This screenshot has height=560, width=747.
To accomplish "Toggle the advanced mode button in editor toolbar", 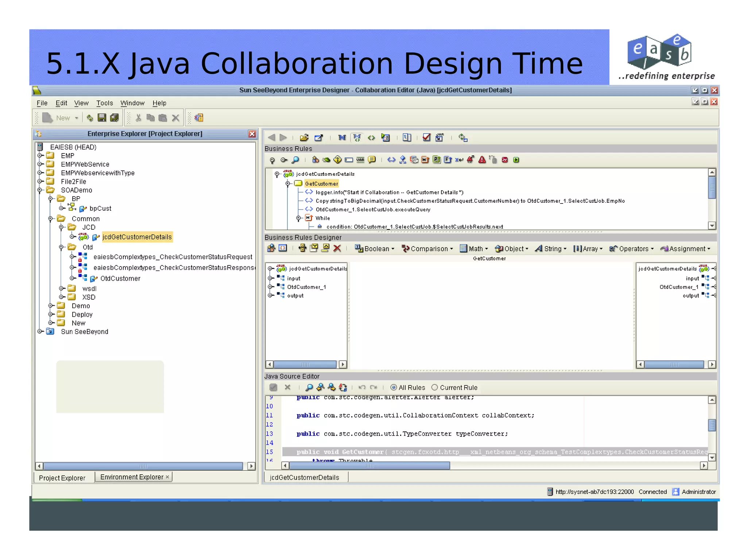I will tap(357, 137).
